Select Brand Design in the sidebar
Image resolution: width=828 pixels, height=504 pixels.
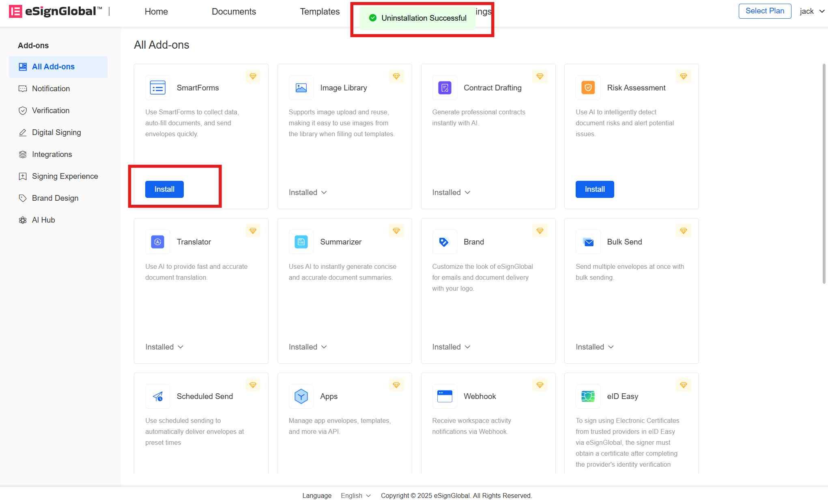tap(58, 198)
